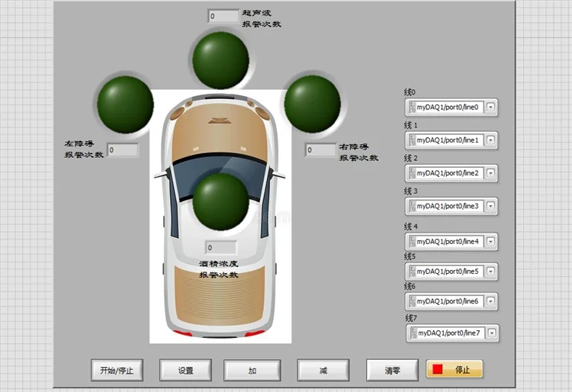Click the ultrasonic alarm green LED indicator
The width and height of the screenshot is (572, 392).
(220, 60)
